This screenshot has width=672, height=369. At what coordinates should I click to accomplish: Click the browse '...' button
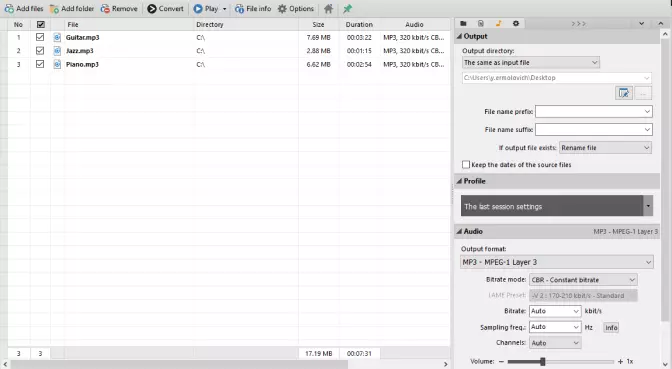(643, 93)
